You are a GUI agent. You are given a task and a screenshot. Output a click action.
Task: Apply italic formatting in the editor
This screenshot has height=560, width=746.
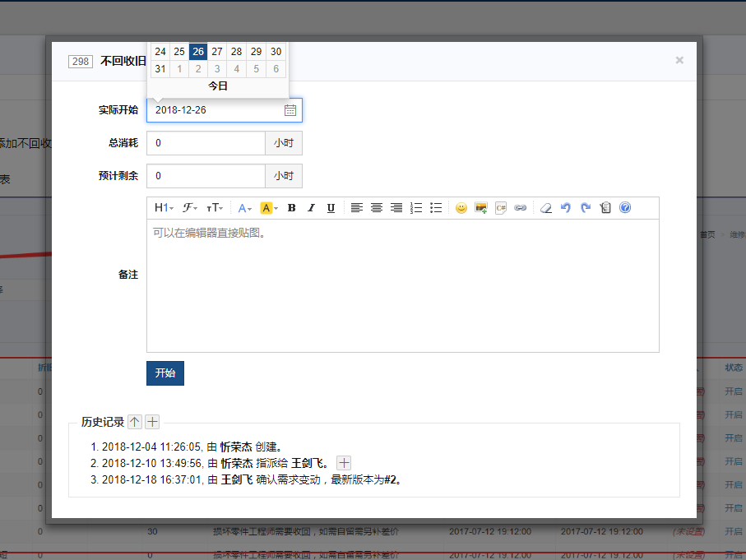pos(311,208)
